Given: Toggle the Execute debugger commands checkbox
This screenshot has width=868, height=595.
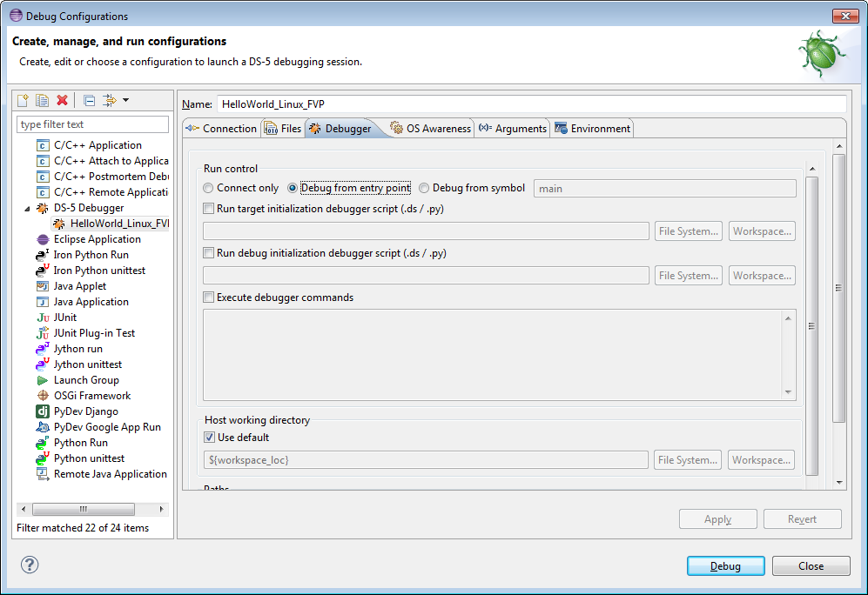Looking at the screenshot, I should pyautogui.click(x=209, y=297).
